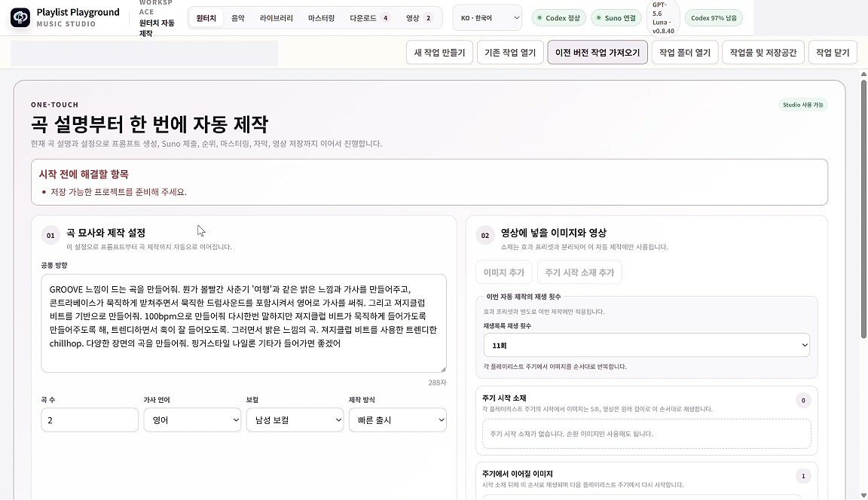Viewport: 868px width, 500px height.
Task: Click 기존 작업 열기 button
Action: [x=510, y=53]
